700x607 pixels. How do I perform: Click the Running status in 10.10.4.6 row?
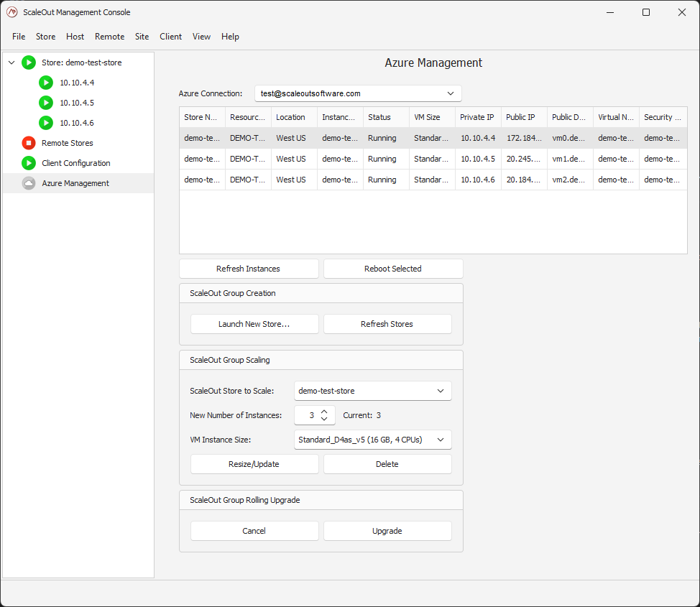pos(386,180)
